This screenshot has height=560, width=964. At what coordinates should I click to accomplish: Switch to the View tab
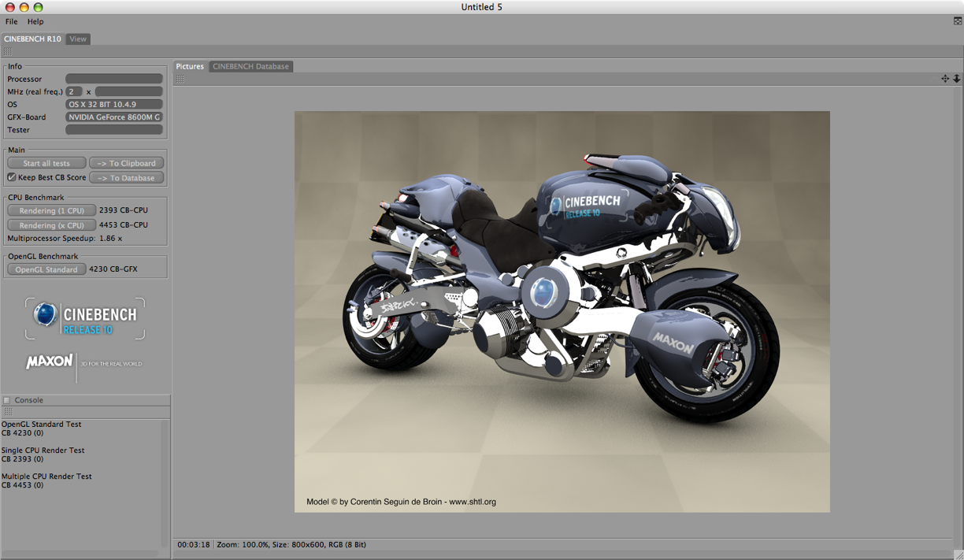tap(78, 39)
